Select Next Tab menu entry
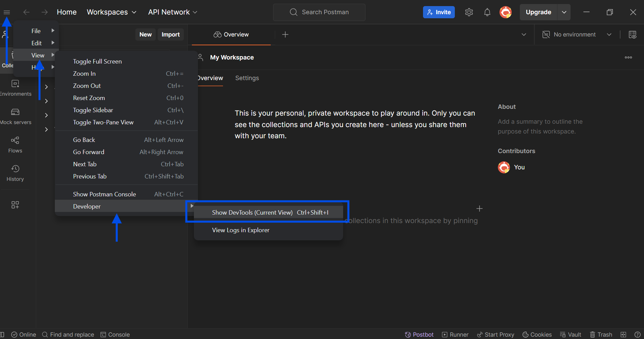 [x=126, y=164]
